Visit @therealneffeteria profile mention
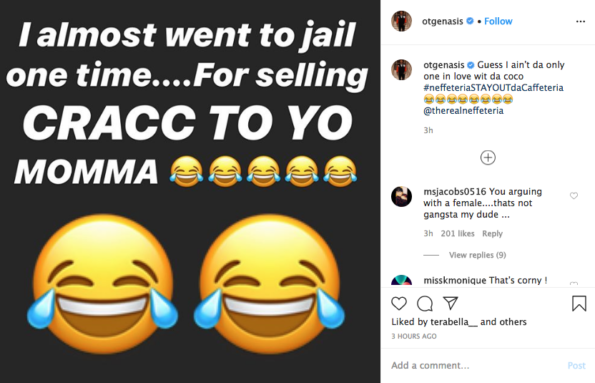Screen dimensions: 595x383 [463, 111]
